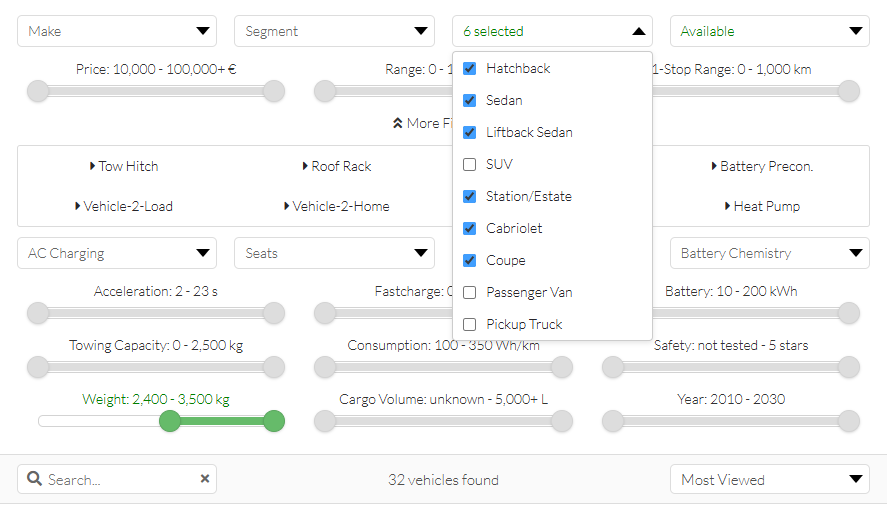This screenshot has height=519, width=887.
Task: Expand the Heat Pump filter
Action: point(762,206)
